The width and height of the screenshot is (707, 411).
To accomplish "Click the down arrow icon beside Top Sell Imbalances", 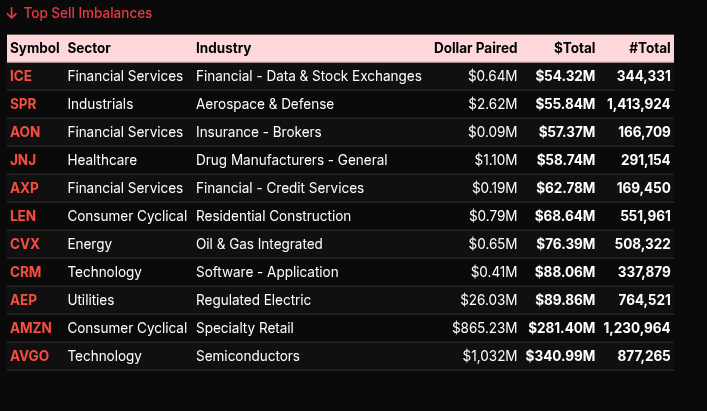I will click(12, 14).
